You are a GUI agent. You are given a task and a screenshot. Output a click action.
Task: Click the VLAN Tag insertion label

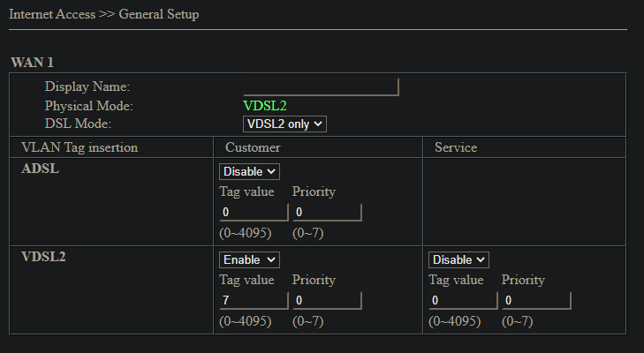click(80, 147)
